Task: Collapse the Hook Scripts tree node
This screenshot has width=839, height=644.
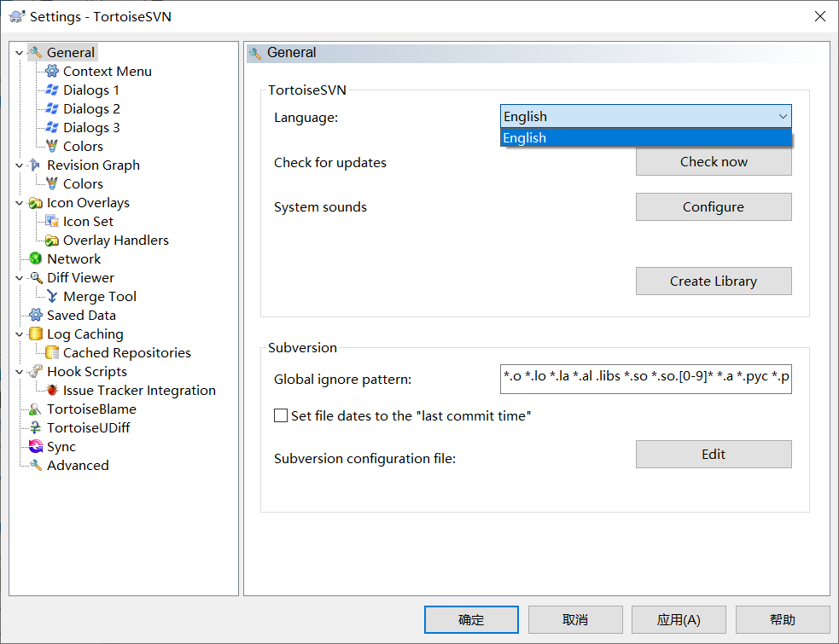Action: click(x=20, y=372)
